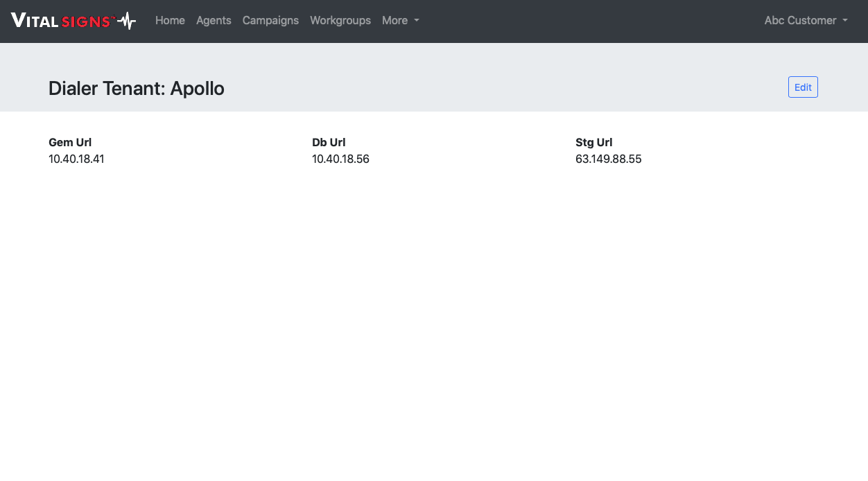Click the Stg Url label
This screenshot has height=481, width=868.
pyautogui.click(x=593, y=143)
